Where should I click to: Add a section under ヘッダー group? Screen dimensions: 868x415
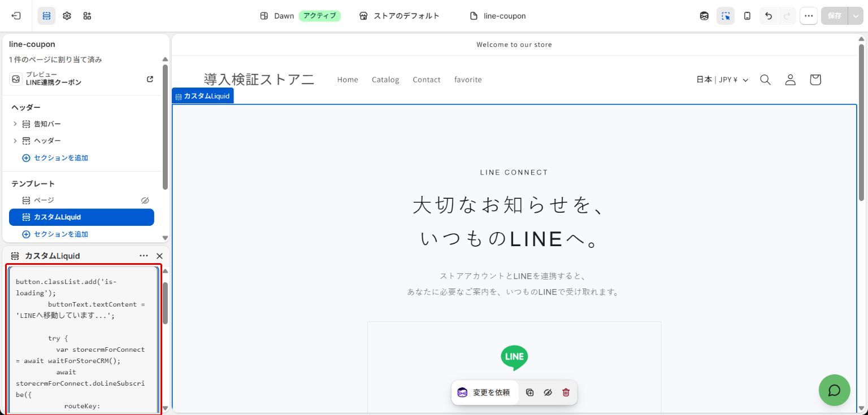(x=55, y=158)
